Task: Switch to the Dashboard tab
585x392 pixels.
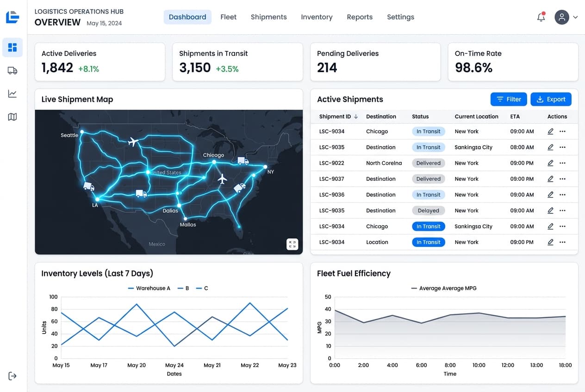Action: (x=187, y=17)
